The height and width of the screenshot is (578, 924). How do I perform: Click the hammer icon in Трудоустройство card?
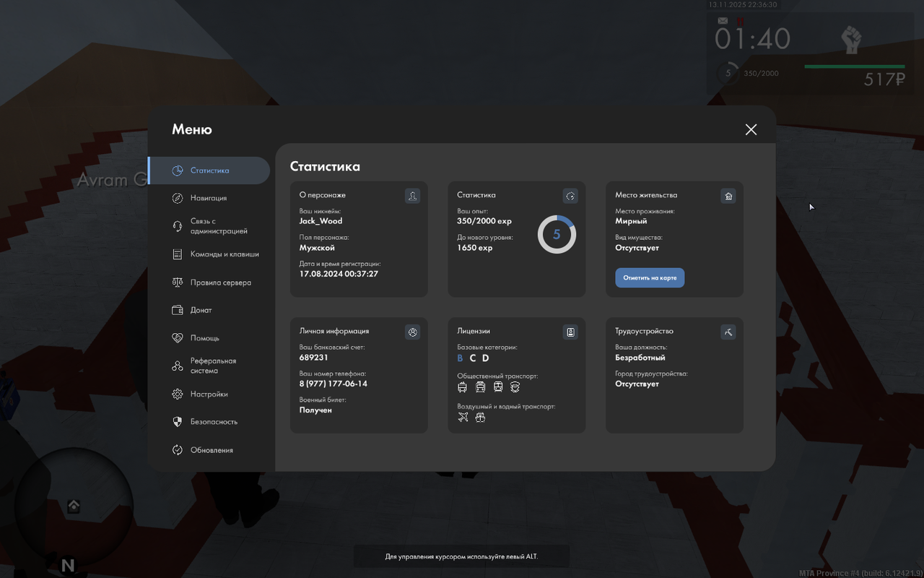(x=728, y=332)
